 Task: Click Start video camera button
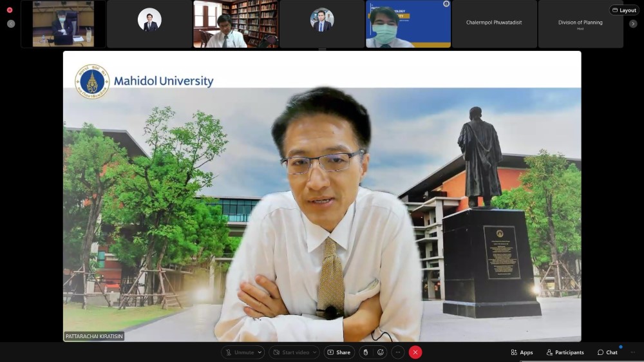click(290, 352)
